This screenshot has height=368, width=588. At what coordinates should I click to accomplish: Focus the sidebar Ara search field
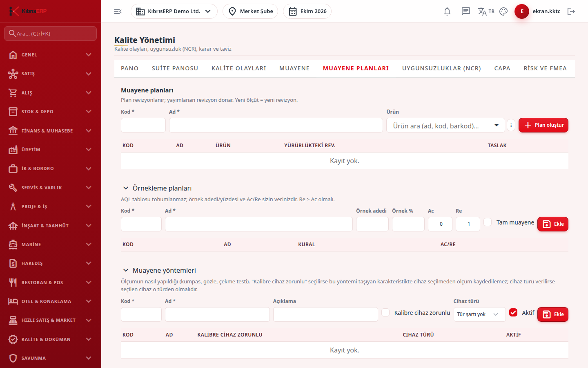pyautogui.click(x=51, y=34)
